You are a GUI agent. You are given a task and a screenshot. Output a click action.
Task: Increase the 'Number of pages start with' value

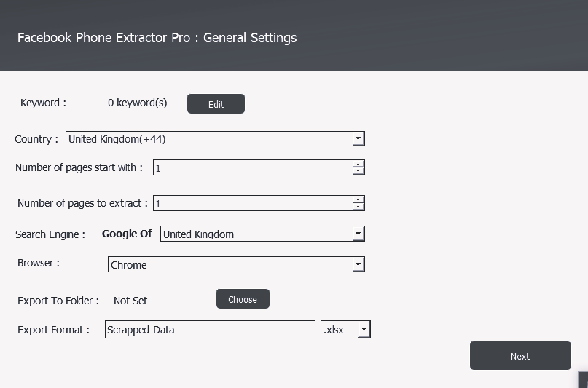(358, 164)
